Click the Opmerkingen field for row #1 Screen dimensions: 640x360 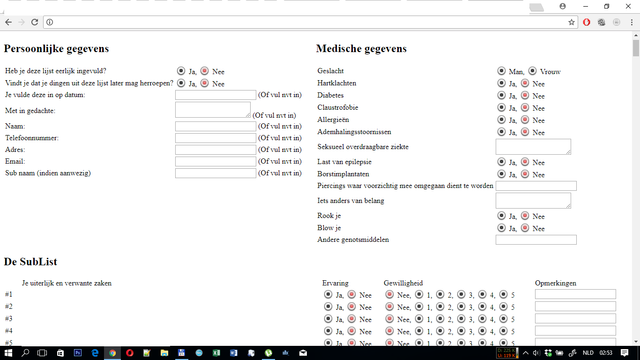click(576, 294)
